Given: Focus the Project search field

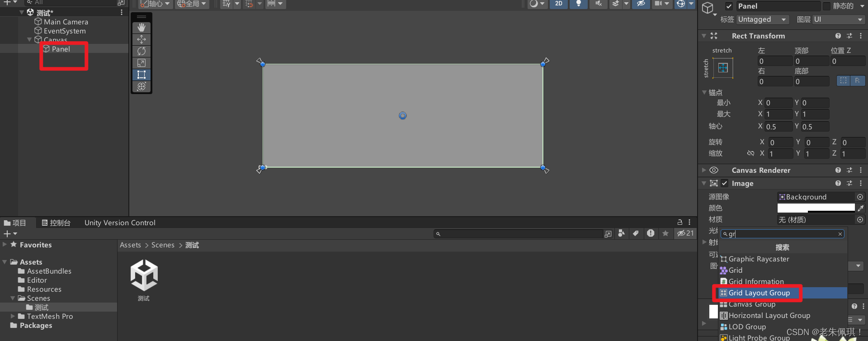Looking at the screenshot, I should tap(519, 234).
